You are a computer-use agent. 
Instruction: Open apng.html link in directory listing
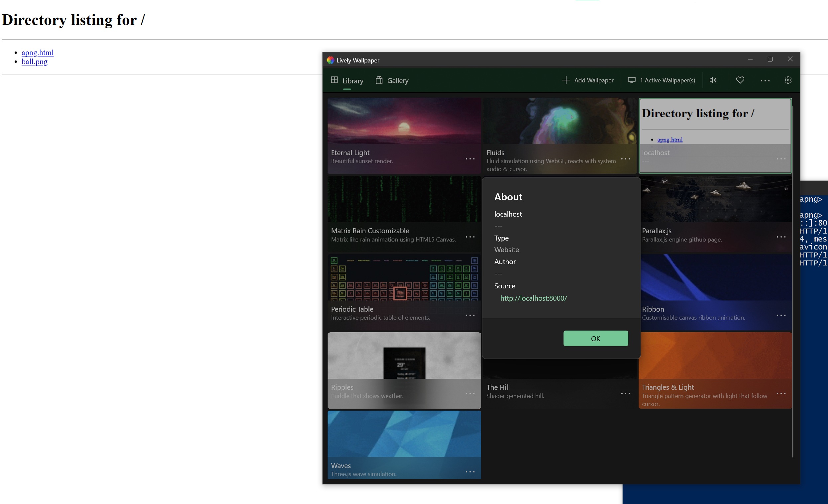coord(38,53)
